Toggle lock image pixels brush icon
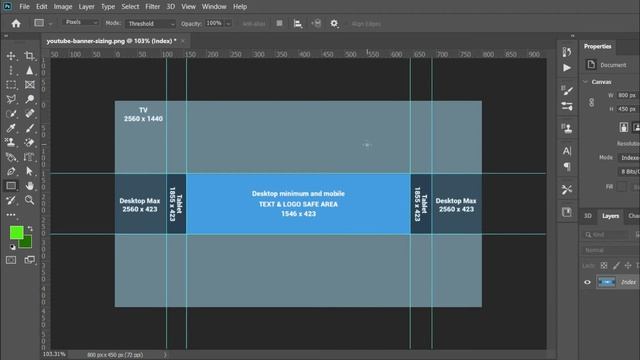Image resolution: width=640 pixels, height=360 pixels. point(616,266)
